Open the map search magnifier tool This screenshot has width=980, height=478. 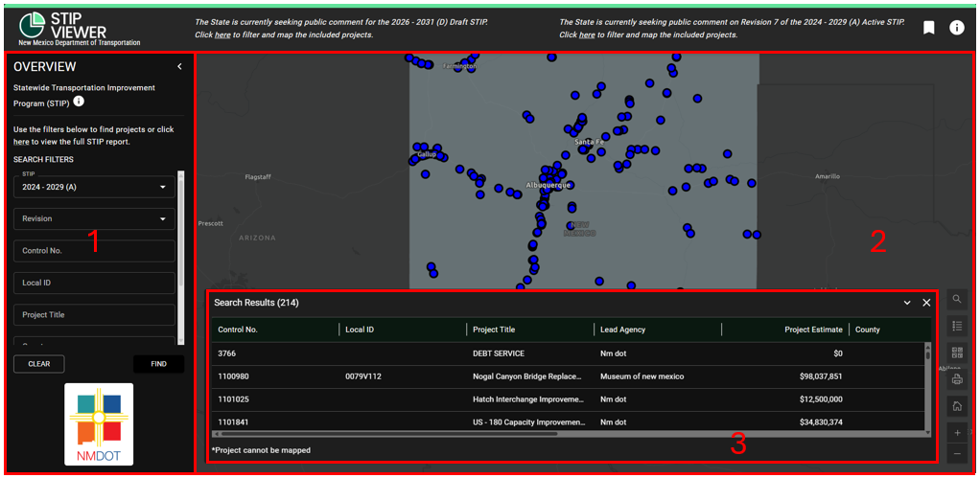(957, 300)
